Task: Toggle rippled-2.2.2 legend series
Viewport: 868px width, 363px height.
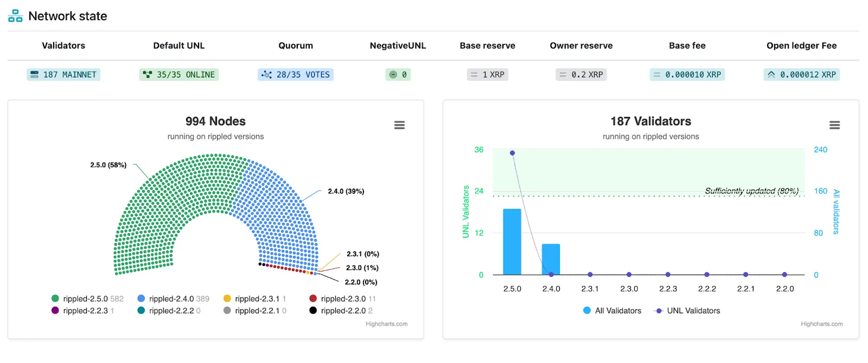Action: point(169,310)
